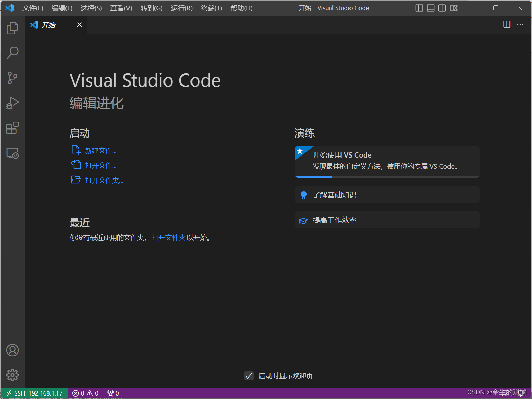
Task: Open the 开始使用 VS Code walkthrough
Action: pyautogui.click(x=387, y=162)
